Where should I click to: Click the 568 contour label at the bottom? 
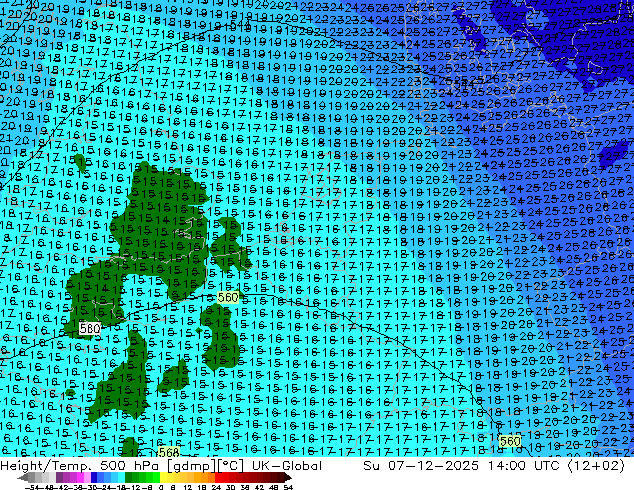(168, 452)
